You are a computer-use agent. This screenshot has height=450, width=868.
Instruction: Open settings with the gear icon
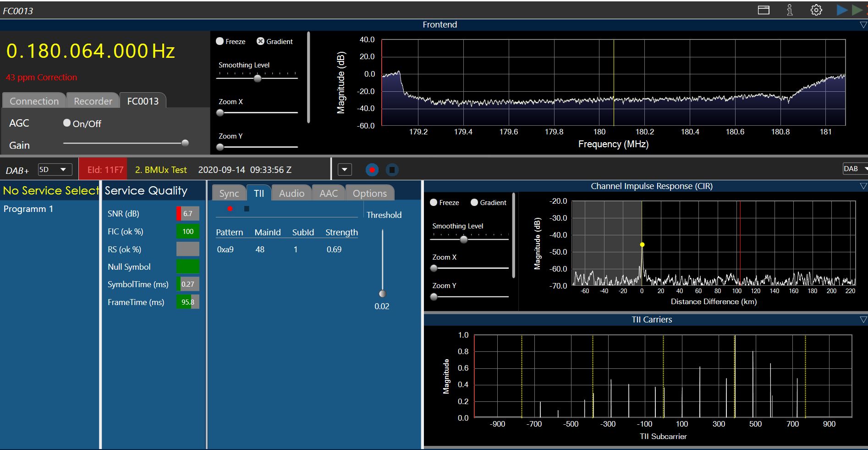click(816, 10)
